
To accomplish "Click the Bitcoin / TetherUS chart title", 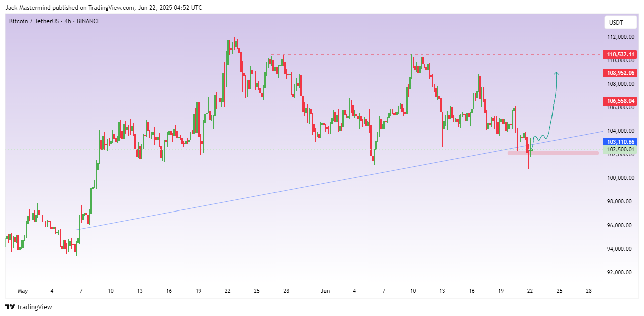I will (54, 21).
